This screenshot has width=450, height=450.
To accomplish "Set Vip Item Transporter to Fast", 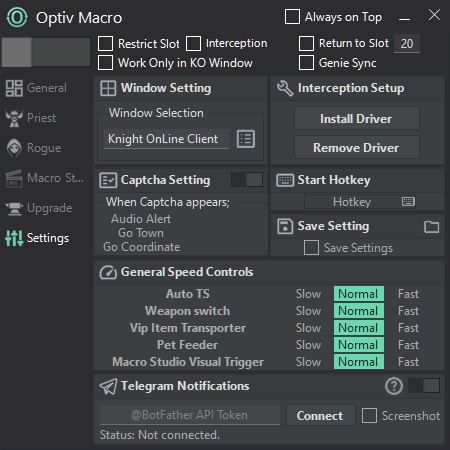I will pos(408,328).
